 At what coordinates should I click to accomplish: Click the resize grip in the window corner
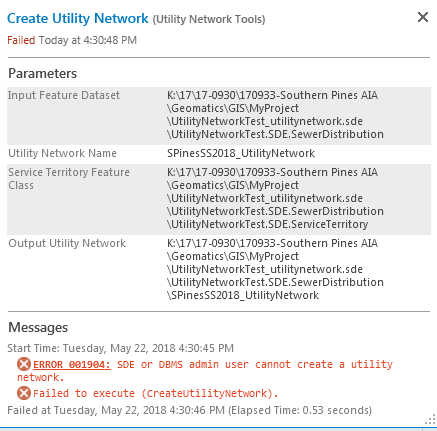click(x=430, y=420)
